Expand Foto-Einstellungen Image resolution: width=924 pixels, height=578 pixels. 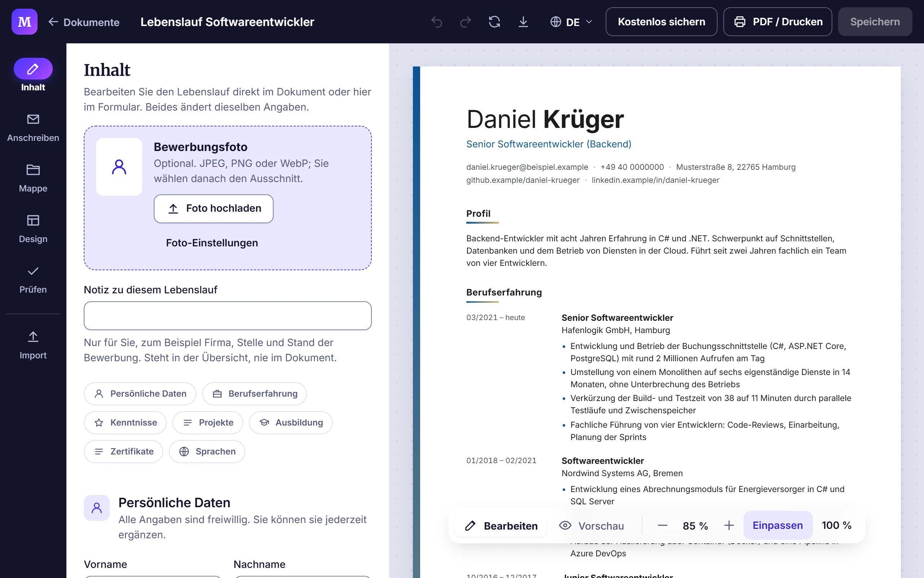[212, 243]
